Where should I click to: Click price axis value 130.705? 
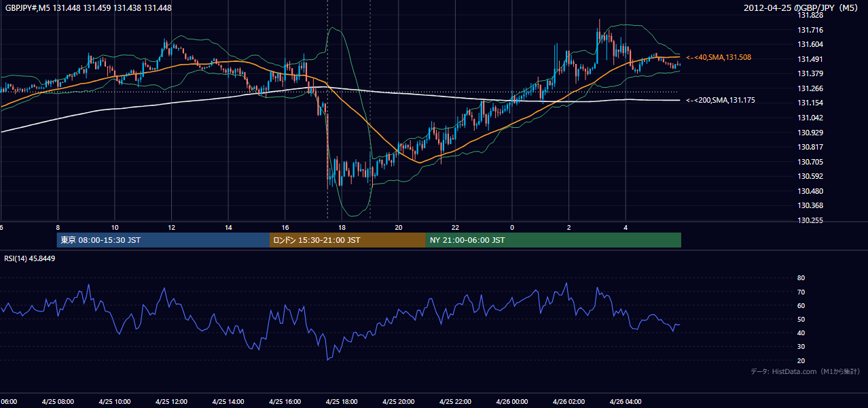(810, 162)
